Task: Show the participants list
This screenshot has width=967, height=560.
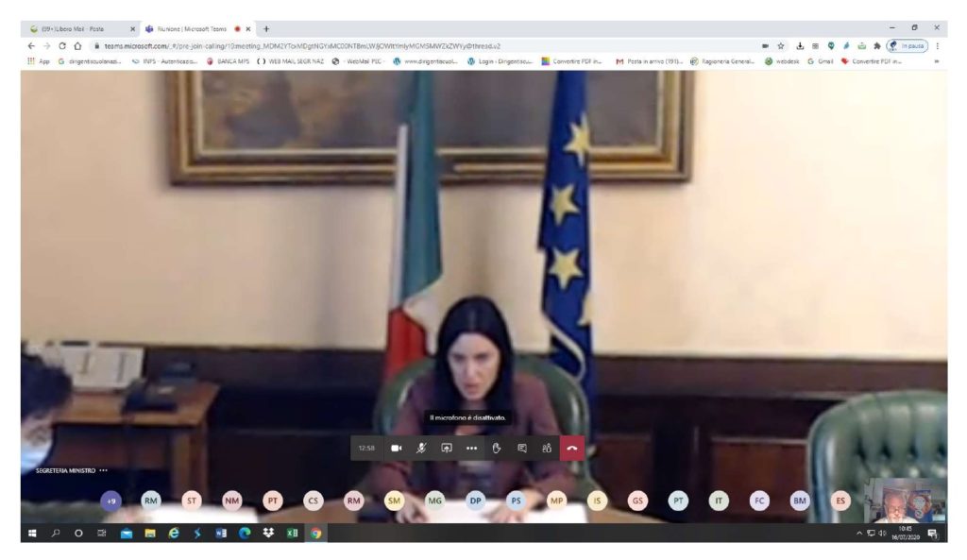Action: click(x=547, y=448)
